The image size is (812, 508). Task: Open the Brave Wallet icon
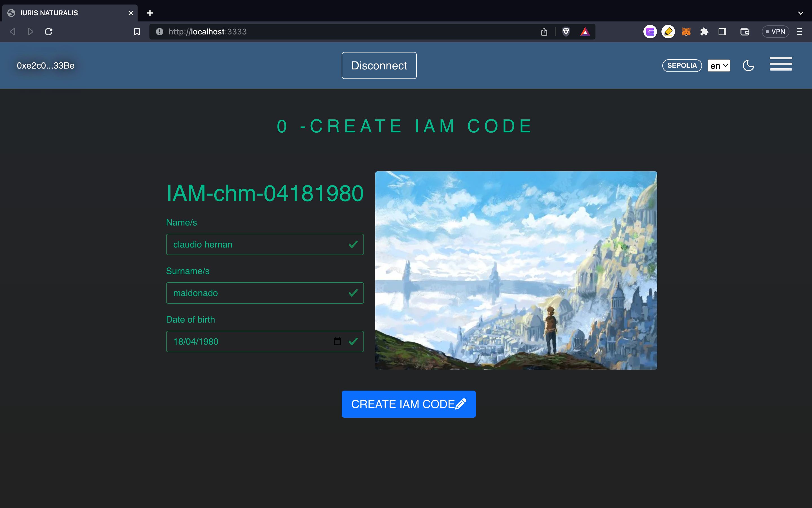745,32
